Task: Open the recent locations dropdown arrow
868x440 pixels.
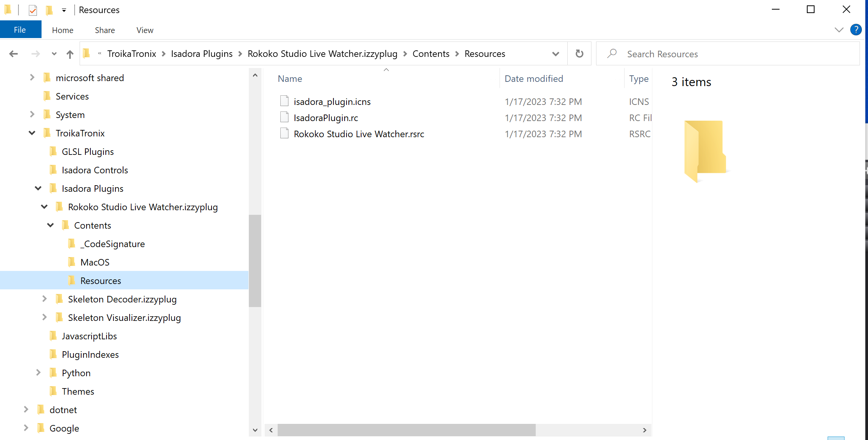Action: click(x=54, y=54)
